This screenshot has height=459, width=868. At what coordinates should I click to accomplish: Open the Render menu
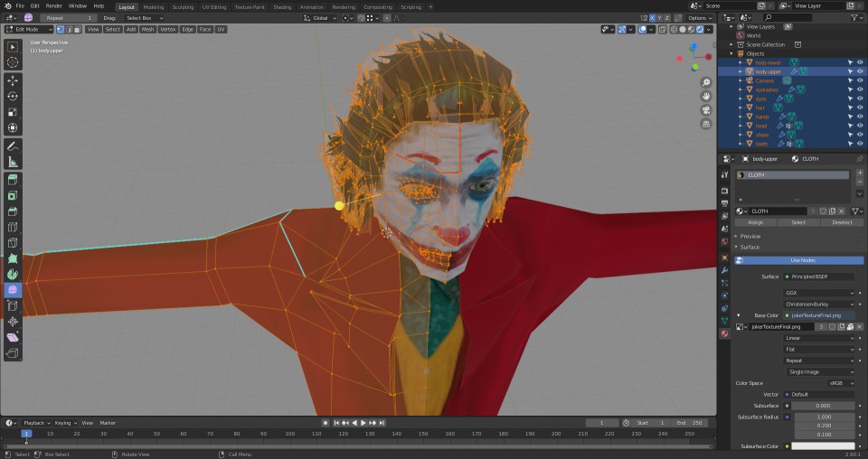pyautogui.click(x=53, y=6)
